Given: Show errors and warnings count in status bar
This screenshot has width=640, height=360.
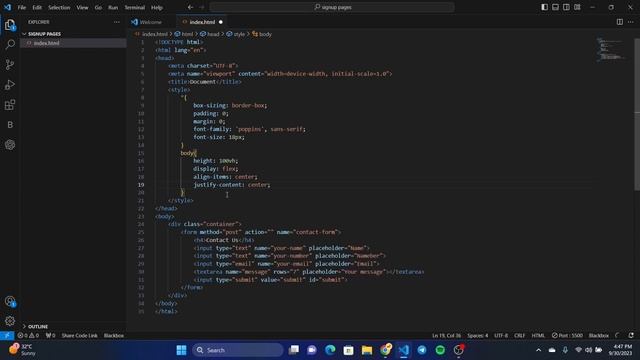Looking at the screenshot, I should [28, 336].
